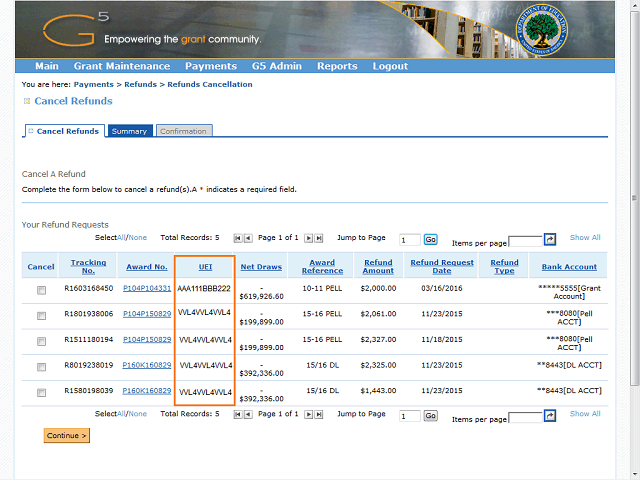The image size is (640, 480).
Task: Switch to the Summary tab
Action: pyautogui.click(x=129, y=131)
